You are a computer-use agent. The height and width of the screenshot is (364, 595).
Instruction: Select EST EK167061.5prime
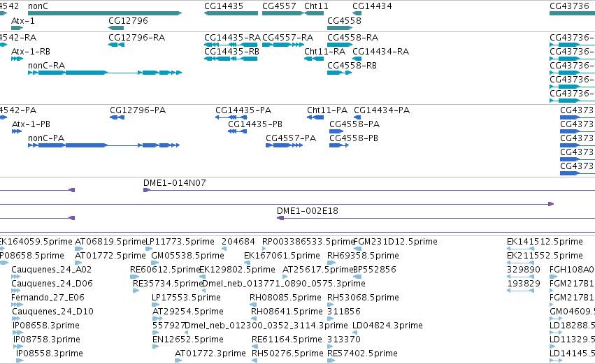click(x=282, y=256)
